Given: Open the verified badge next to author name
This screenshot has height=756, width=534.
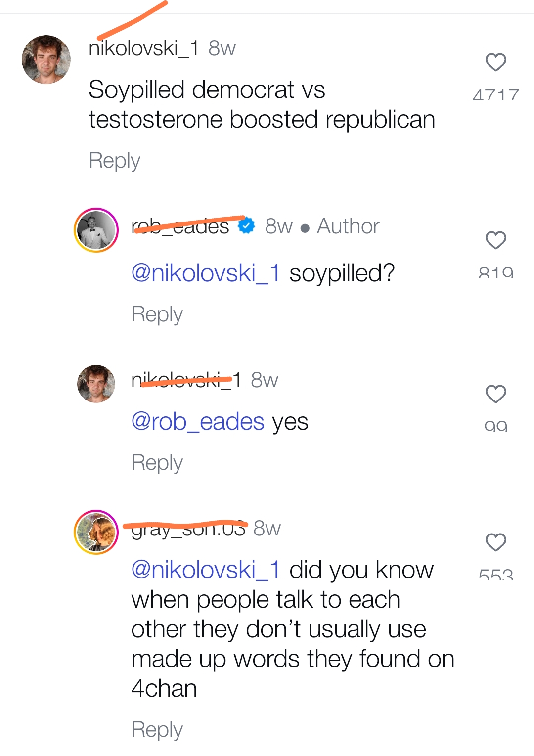Looking at the screenshot, I should 246,225.
